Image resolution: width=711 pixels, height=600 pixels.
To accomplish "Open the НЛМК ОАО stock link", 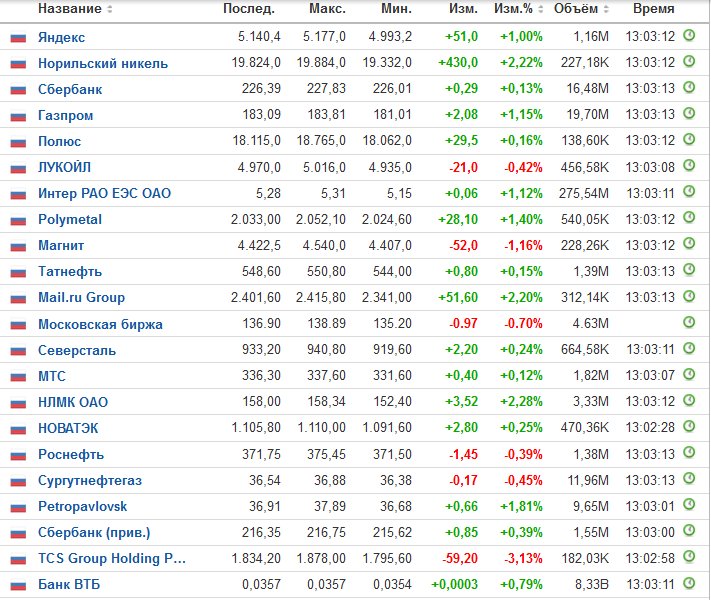I will click(73, 402).
